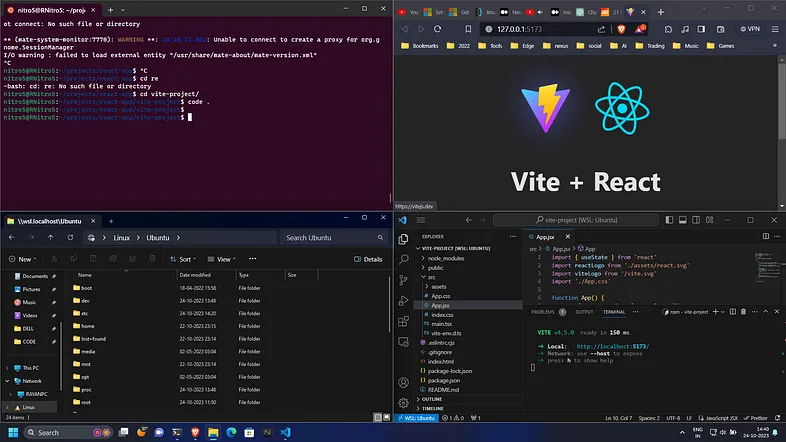786x442 pixels.
Task: Click Search Ubuntu field in File Explorer
Action: [333, 238]
